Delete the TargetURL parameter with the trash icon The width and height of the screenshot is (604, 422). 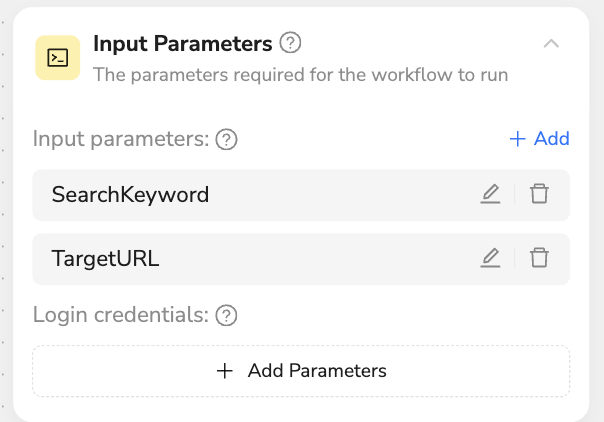(x=539, y=258)
